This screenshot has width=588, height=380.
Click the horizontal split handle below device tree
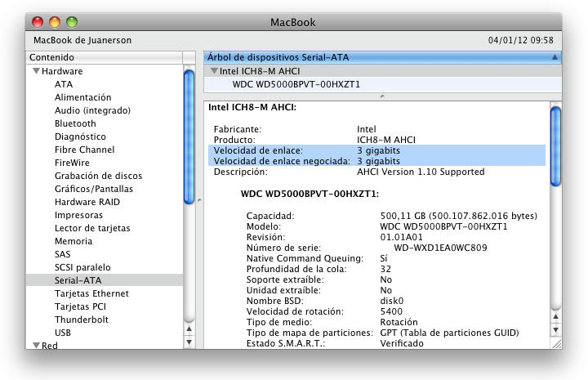tap(382, 96)
